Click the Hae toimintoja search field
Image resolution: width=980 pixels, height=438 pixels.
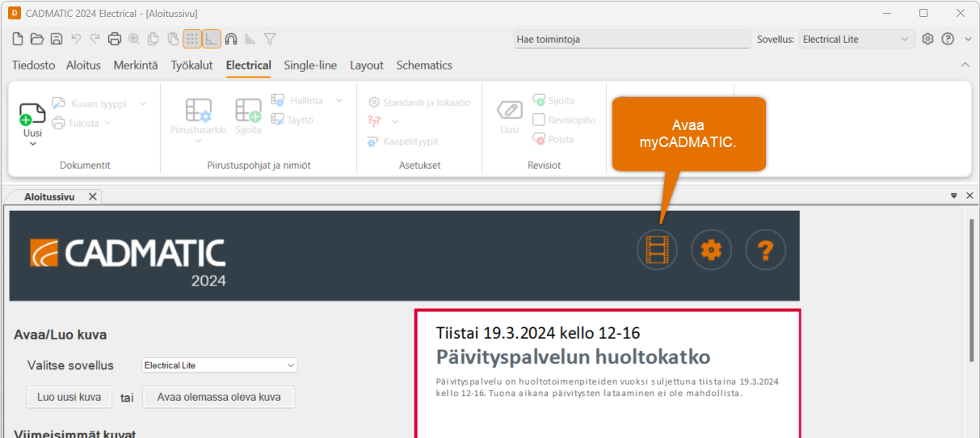click(632, 39)
